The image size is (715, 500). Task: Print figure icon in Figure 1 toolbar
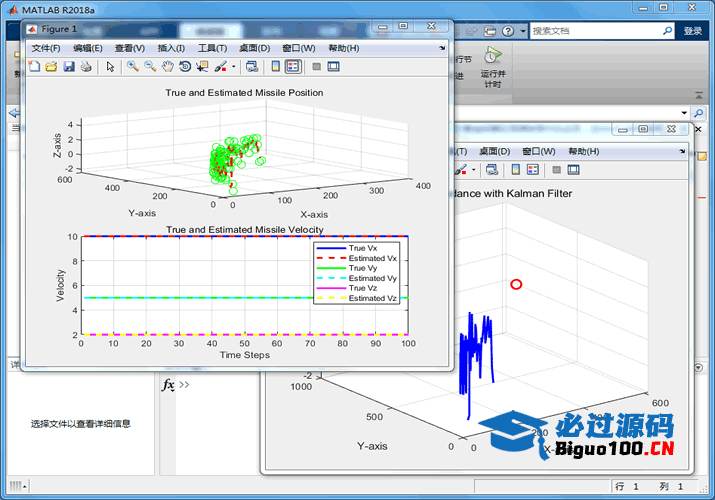[86, 67]
